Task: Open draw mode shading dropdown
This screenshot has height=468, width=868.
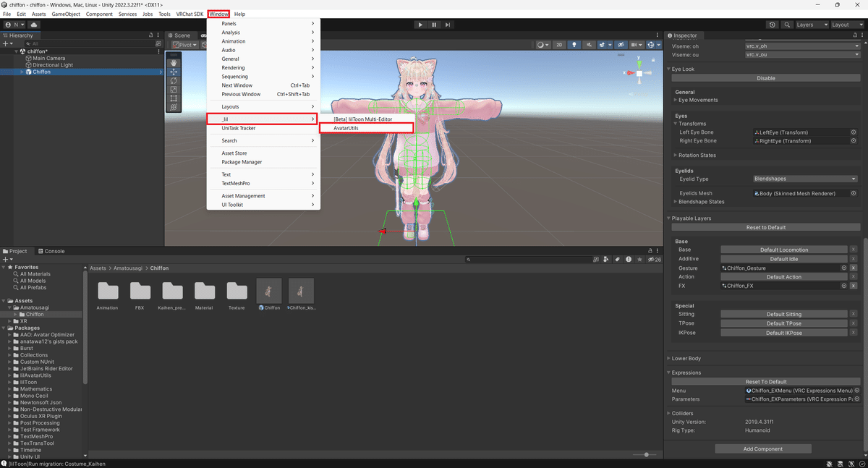Action: (543, 45)
